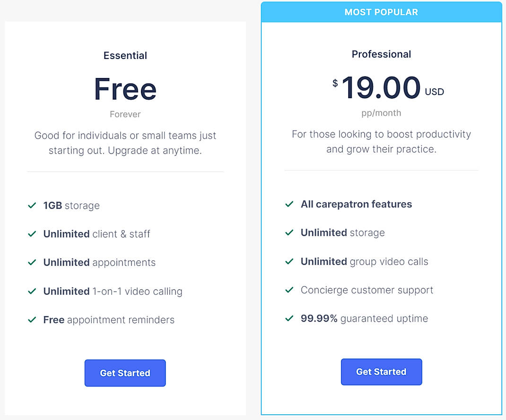Screen dimensions: 506x420
Task: Click the checkmark beside Unlimited storage
Action: coord(289,233)
